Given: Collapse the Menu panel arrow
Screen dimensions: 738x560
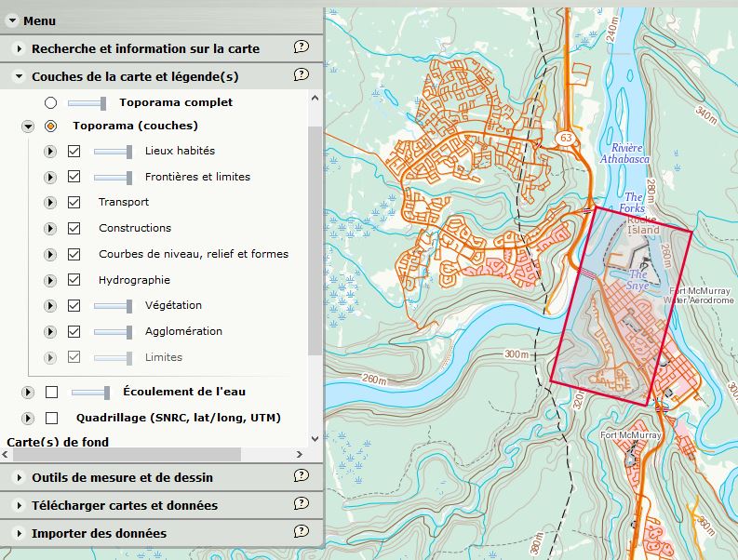Looking at the screenshot, I should (x=12, y=21).
